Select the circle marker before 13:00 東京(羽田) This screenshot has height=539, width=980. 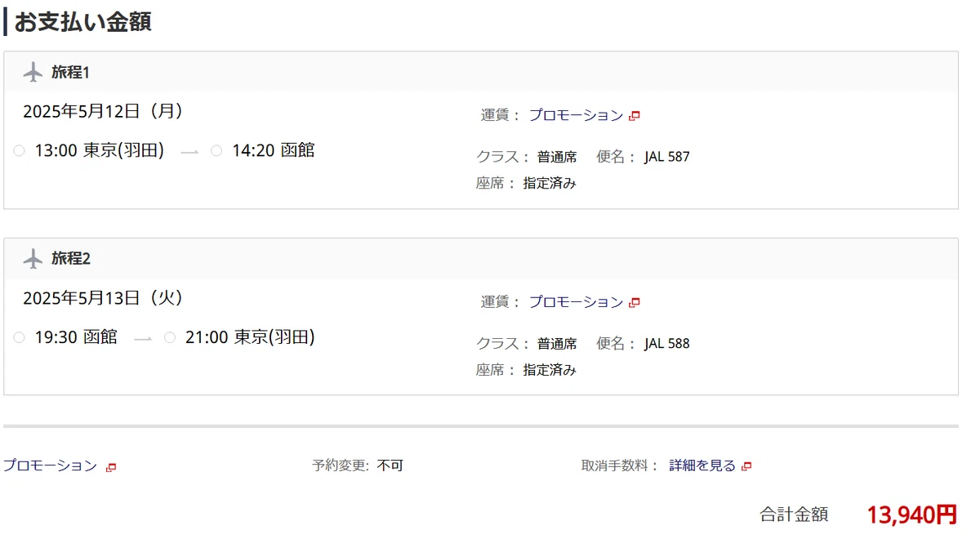pyautogui.click(x=20, y=150)
